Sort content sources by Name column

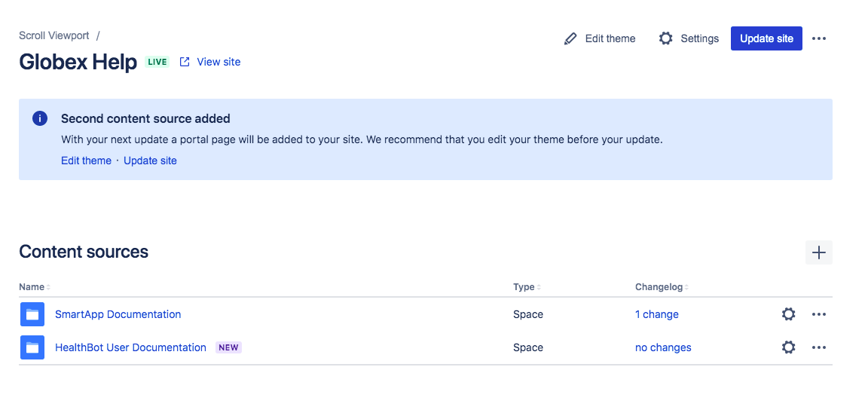[34, 287]
